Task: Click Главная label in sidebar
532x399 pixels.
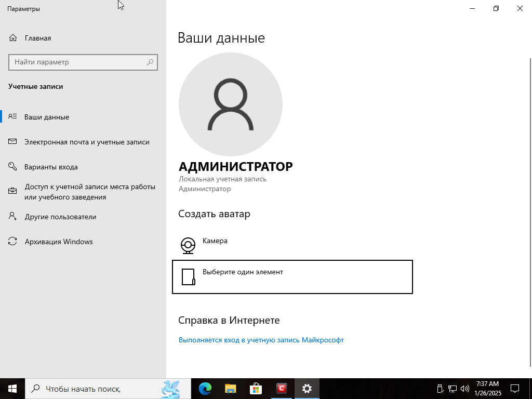Action: pyautogui.click(x=38, y=38)
